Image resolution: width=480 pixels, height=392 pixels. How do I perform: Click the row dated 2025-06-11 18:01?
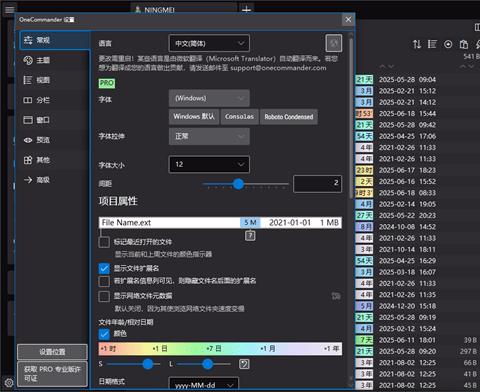pyautogui.click(x=417, y=340)
